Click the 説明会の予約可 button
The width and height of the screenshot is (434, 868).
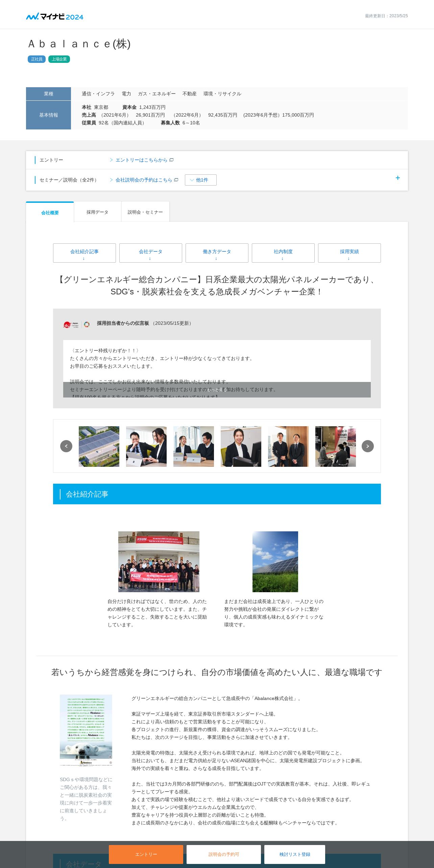click(x=224, y=854)
